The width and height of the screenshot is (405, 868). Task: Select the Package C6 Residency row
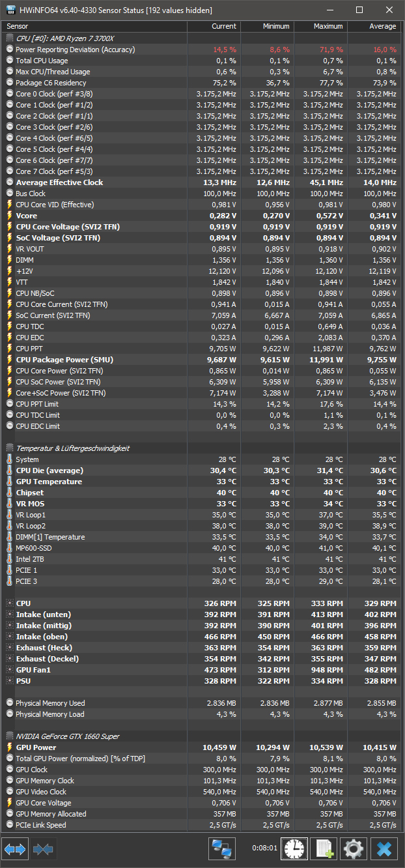pos(201,83)
